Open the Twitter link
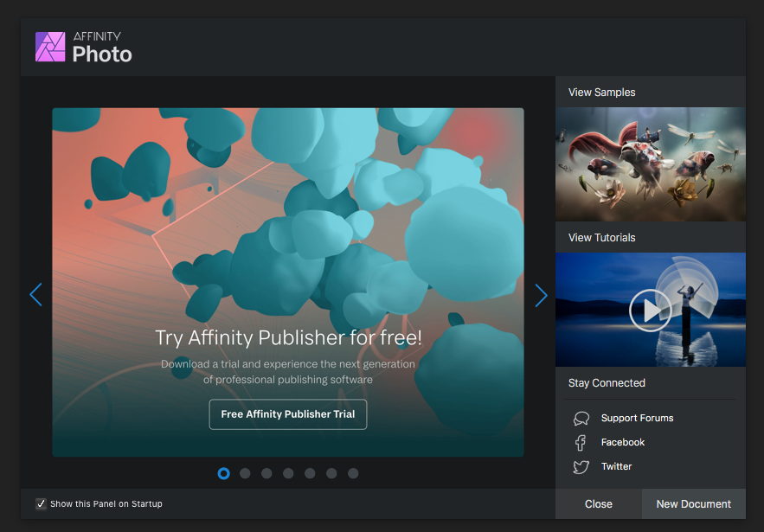 tap(616, 467)
